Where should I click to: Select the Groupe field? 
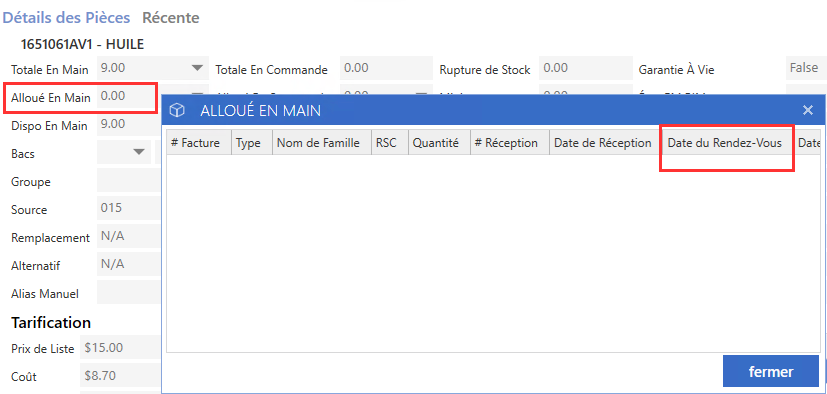[x=128, y=180]
